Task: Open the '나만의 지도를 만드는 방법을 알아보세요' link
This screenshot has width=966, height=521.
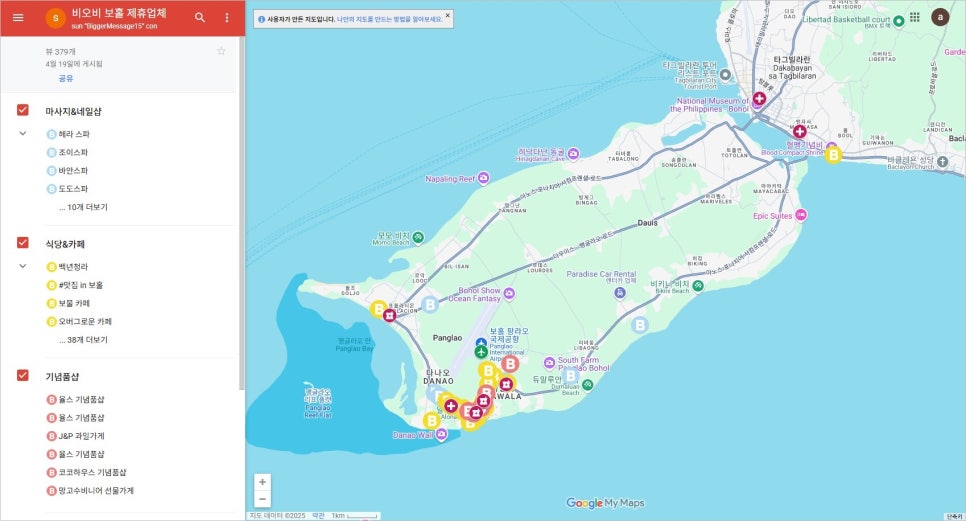Action: pyautogui.click(x=389, y=19)
